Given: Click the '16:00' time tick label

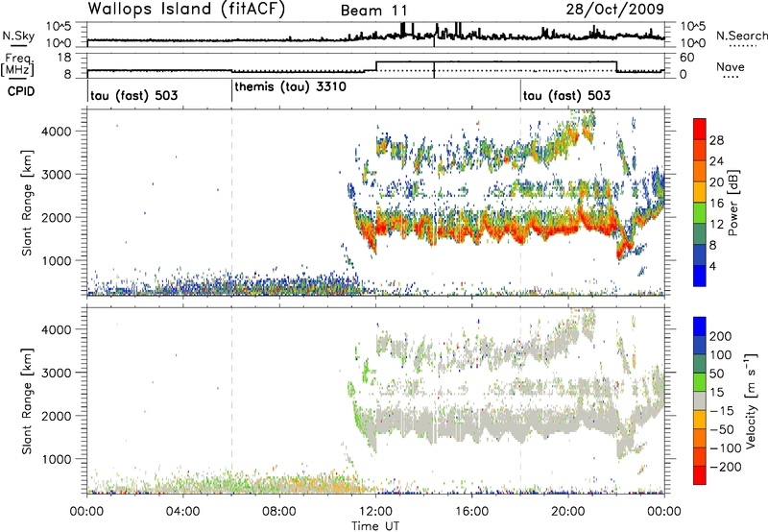Looking at the screenshot, I should (x=471, y=512).
